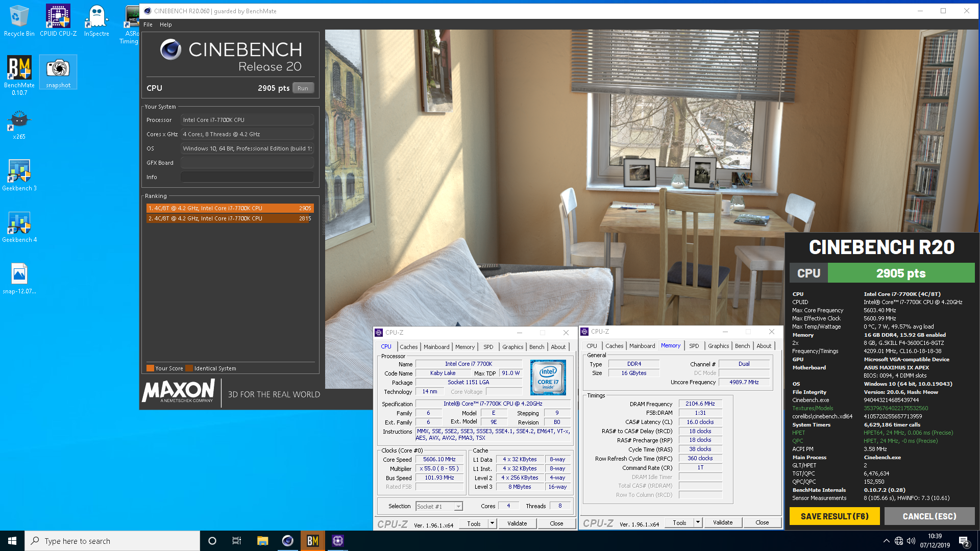Open the Bench tab in the left CPU-Z window
Screen dimensions: 980x551
pyautogui.click(x=537, y=347)
